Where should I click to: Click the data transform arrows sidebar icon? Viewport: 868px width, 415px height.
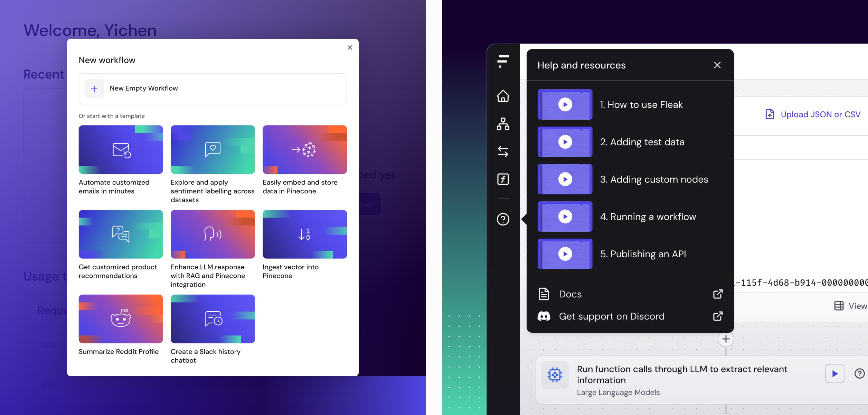pos(503,151)
